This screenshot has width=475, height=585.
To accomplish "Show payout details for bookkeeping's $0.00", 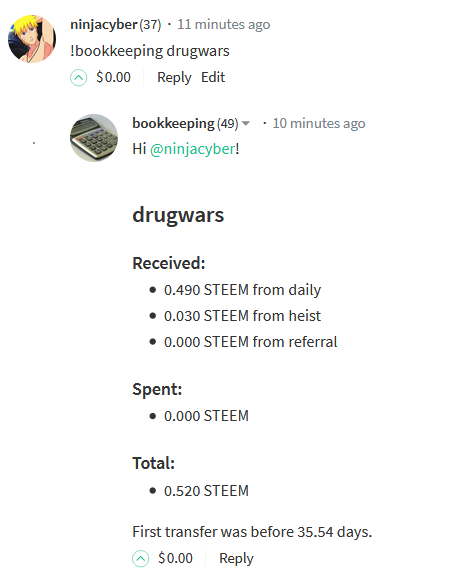I will coord(175,558).
